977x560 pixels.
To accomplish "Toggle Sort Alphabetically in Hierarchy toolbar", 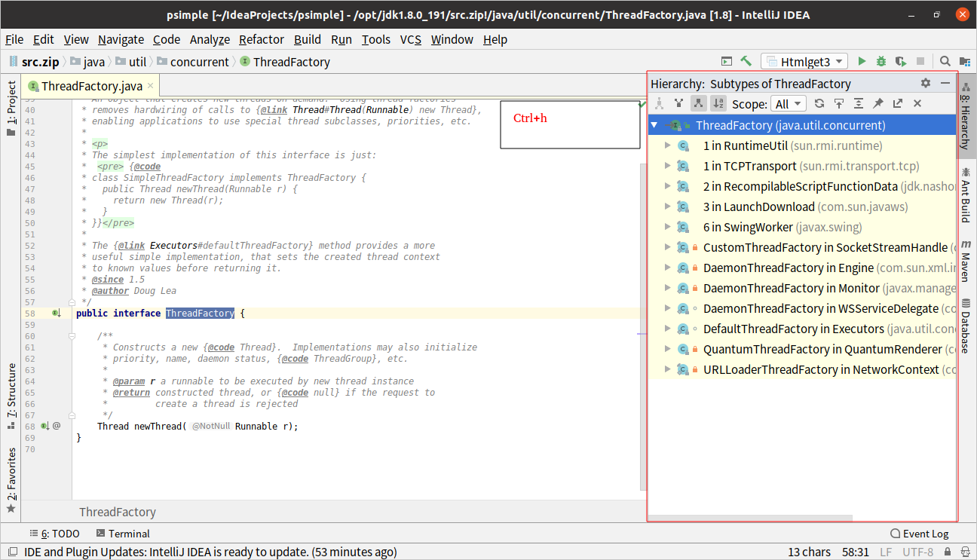I will pos(718,104).
